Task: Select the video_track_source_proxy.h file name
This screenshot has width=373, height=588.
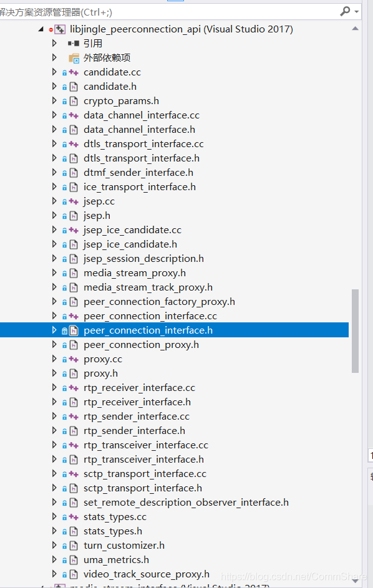Action: point(147,574)
